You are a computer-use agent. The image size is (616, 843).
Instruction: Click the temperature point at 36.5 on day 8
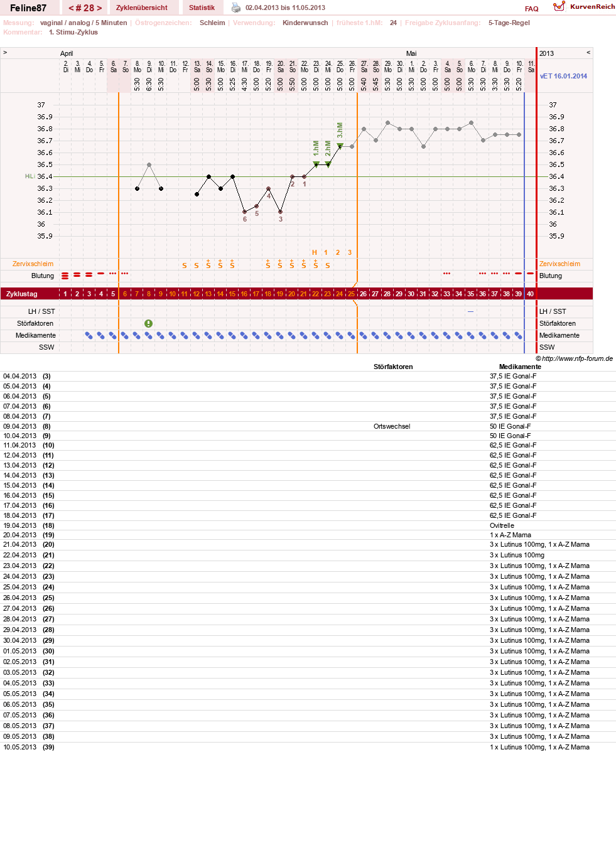[149, 164]
